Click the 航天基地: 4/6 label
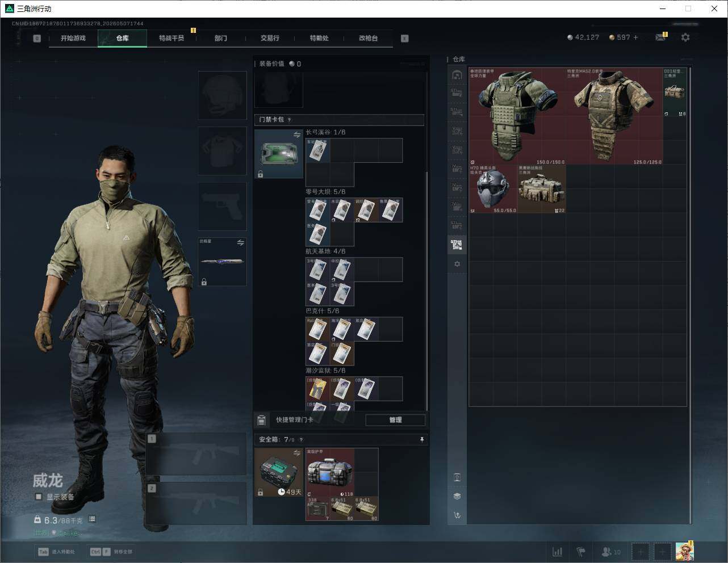728x563 pixels. click(325, 251)
